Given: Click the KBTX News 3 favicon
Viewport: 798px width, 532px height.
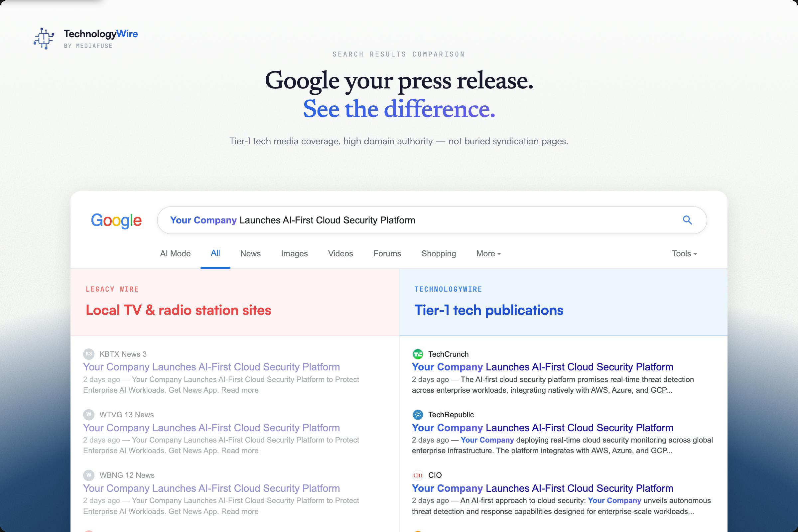Looking at the screenshot, I should (x=88, y=354).
